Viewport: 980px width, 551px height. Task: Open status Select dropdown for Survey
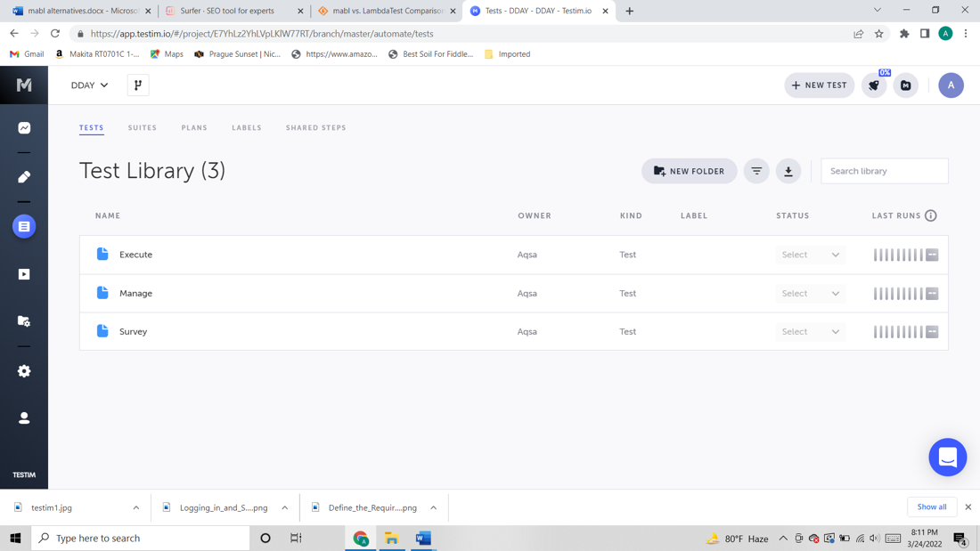810,332
